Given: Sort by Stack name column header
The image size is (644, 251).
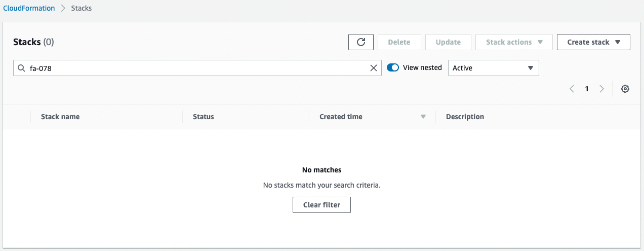Looking at the screenshot, I should 60,117.
